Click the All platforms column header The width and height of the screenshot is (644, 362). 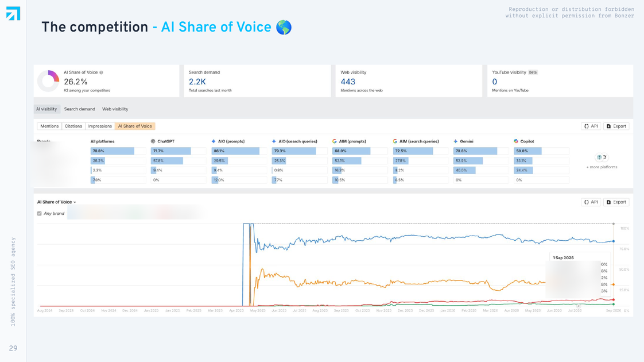102,141
